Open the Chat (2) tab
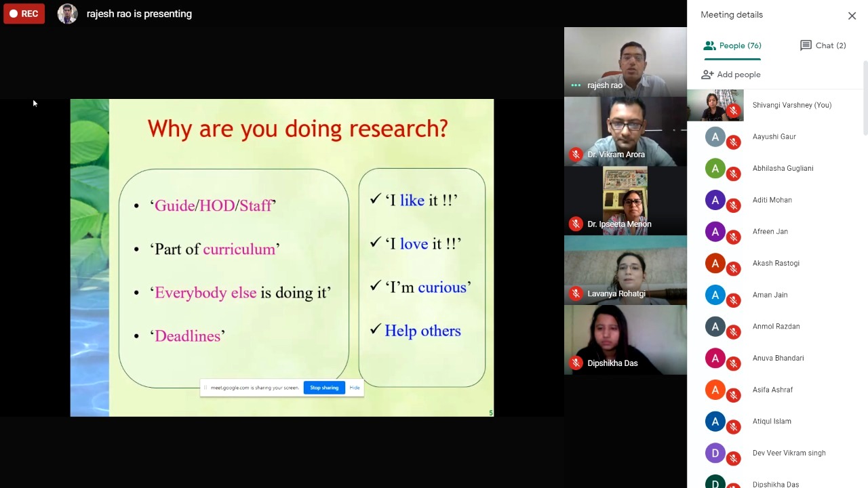 pos(823,45)
